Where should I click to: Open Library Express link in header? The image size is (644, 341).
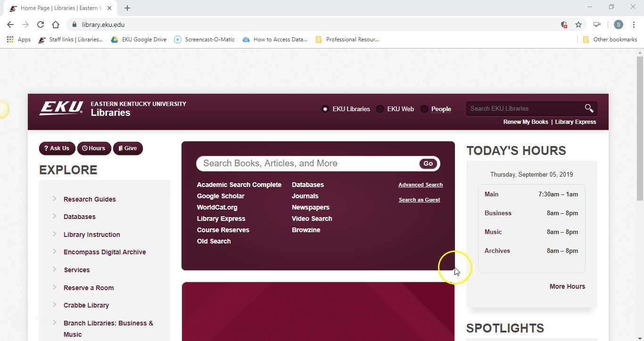point(576,122)
